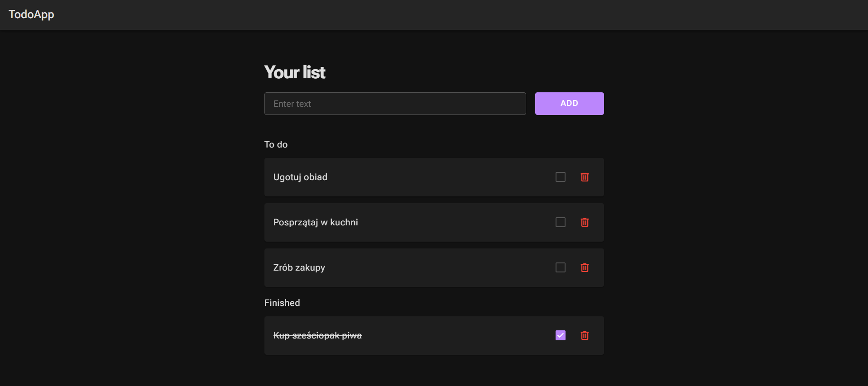Uncheck the Kup sześciopak piwa checkbox
The height and width of the screenshot is (386, 868).
pyautogui.click(x=561, y=335)
